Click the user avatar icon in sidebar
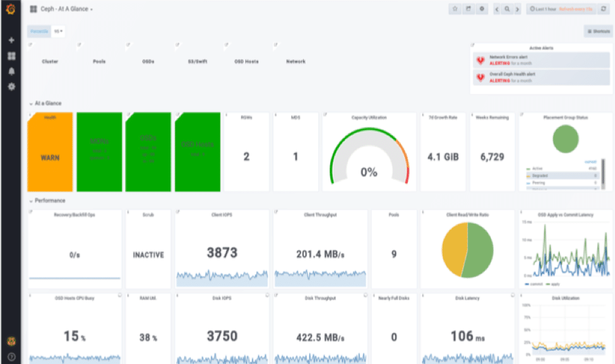615x364 pixels. (11, 341)
